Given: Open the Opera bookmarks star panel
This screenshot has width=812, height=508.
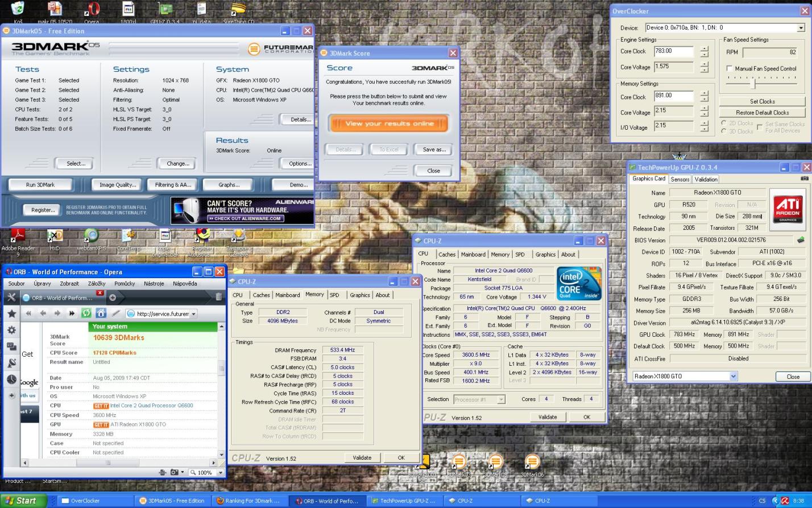Looking at the screenshot, I should point(11,313).
